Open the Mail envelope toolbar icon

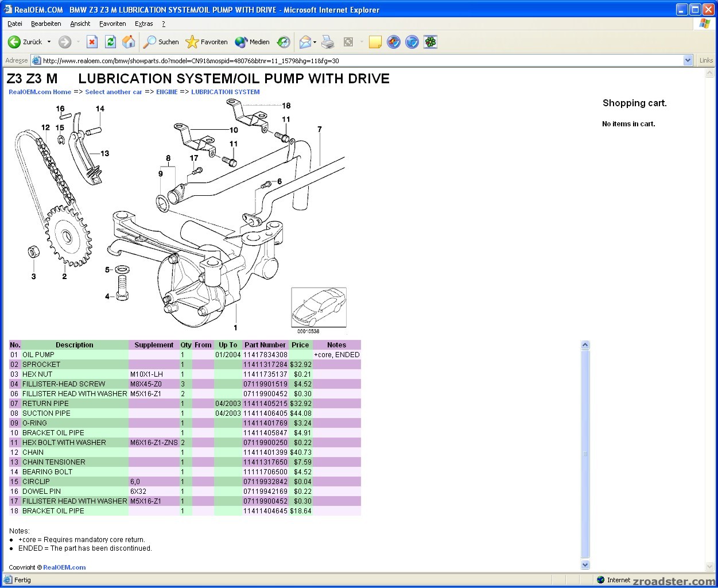pyautogui.click(x=305, y=42)
